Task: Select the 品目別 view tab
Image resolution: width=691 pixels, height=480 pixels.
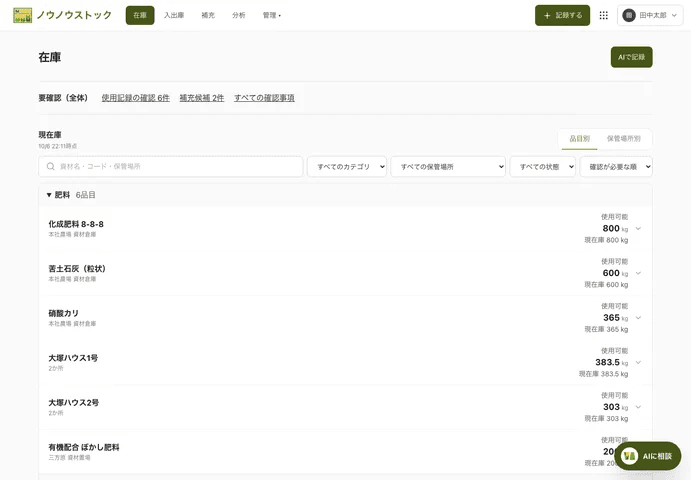Action: 580,139
